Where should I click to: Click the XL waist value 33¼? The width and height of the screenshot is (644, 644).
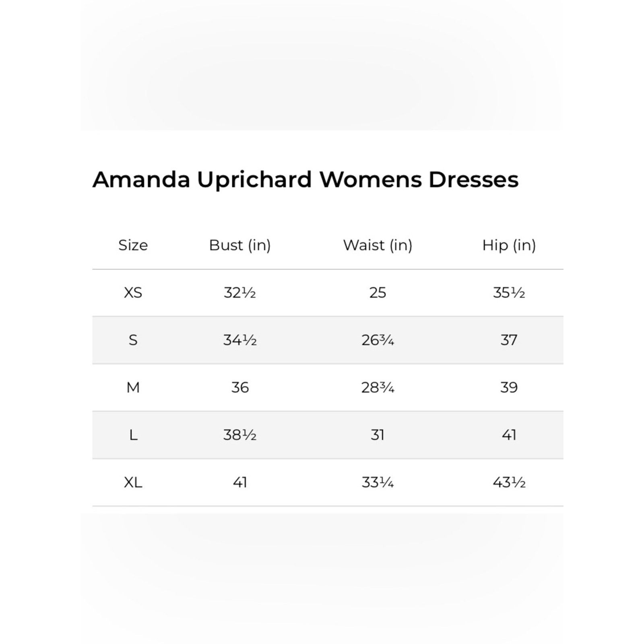378,482
